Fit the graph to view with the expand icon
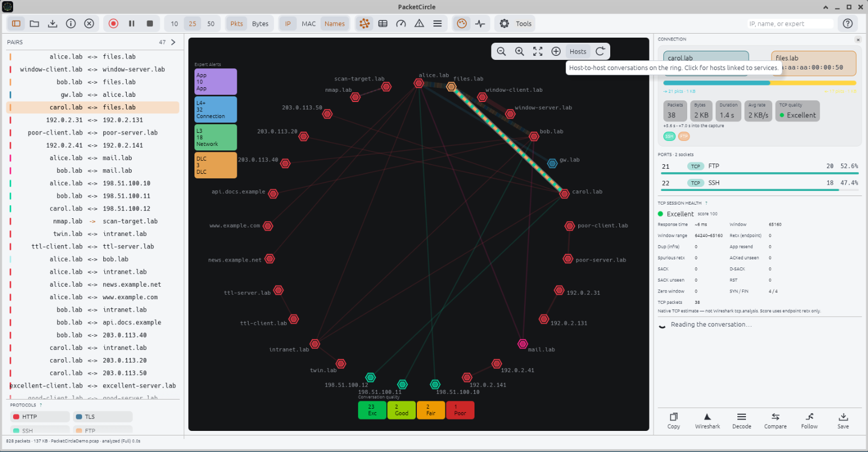 [538, 51]
